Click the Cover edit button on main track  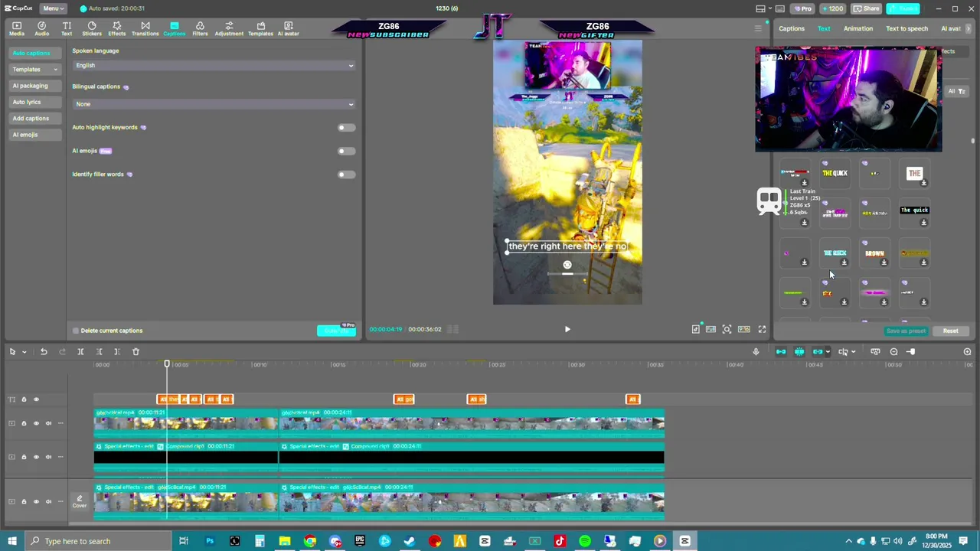[x=80, y=501]
